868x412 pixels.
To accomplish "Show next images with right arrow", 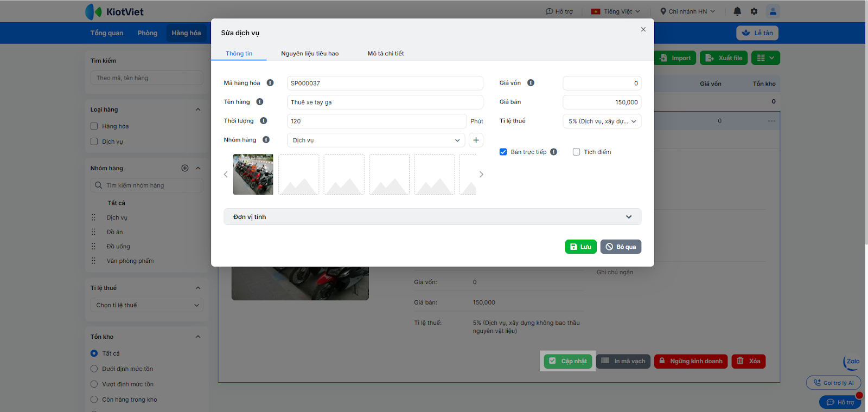I will tap(481, 175).
